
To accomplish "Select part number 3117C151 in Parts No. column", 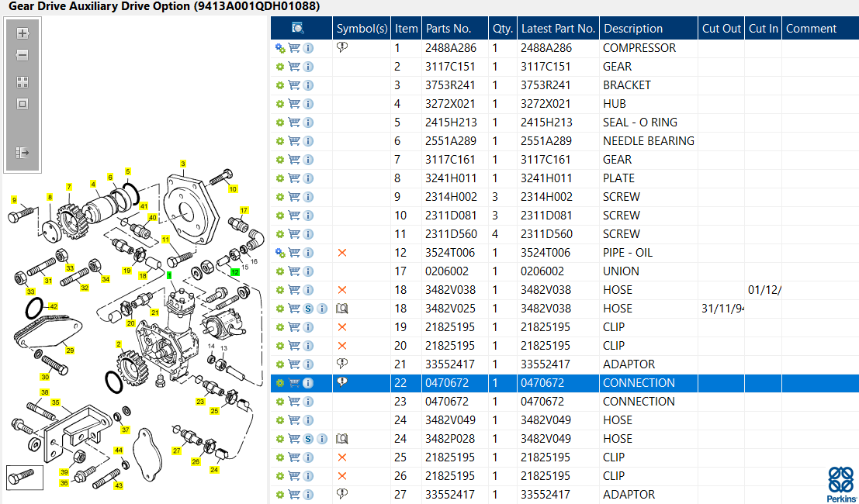I will 451,67.
